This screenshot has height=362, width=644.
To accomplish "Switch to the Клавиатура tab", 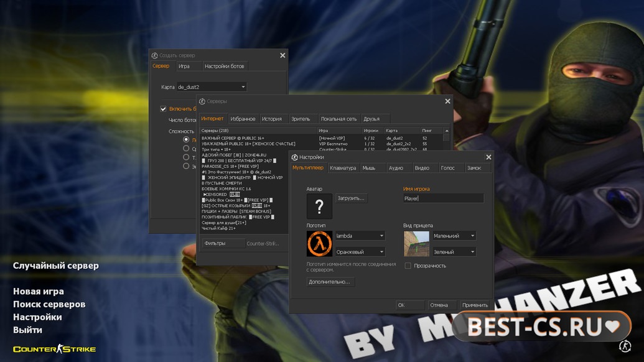I will (x=343, y=168).
